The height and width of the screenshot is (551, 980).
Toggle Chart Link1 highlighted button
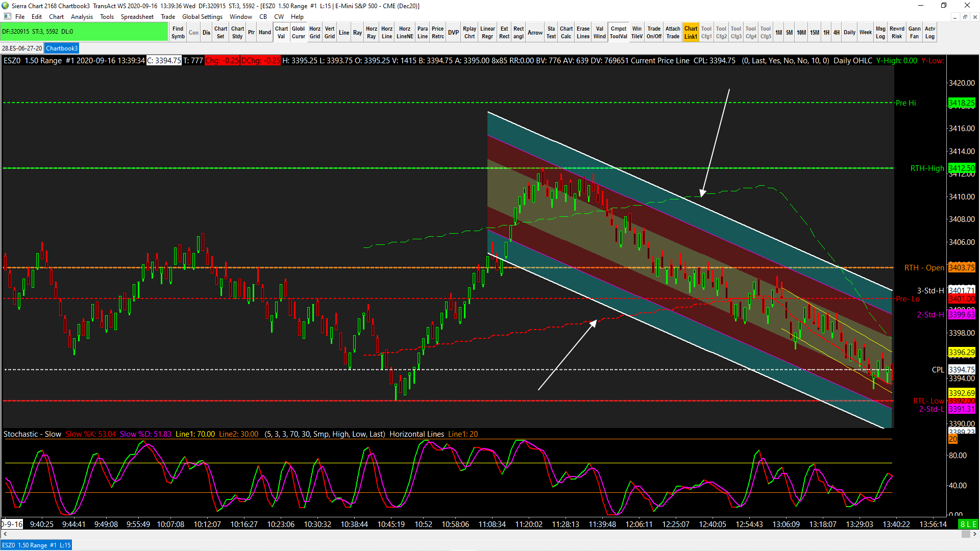(x=691, y=32)
